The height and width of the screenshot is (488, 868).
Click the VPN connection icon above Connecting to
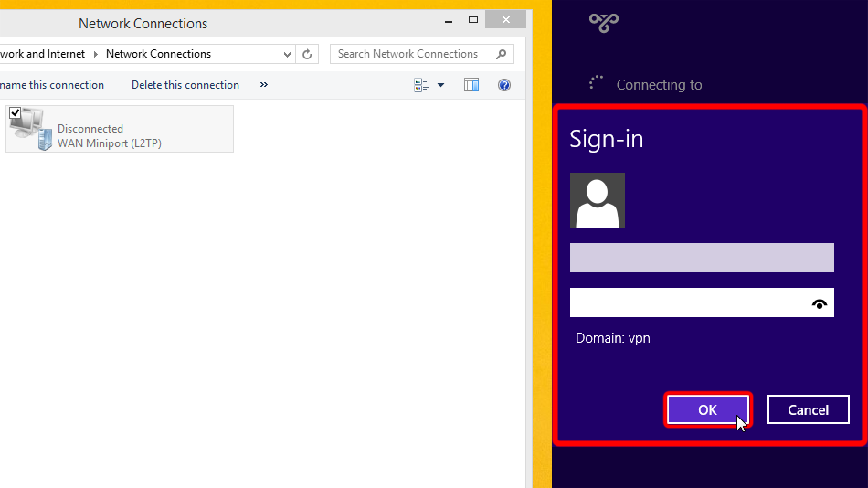pos(603,23)
